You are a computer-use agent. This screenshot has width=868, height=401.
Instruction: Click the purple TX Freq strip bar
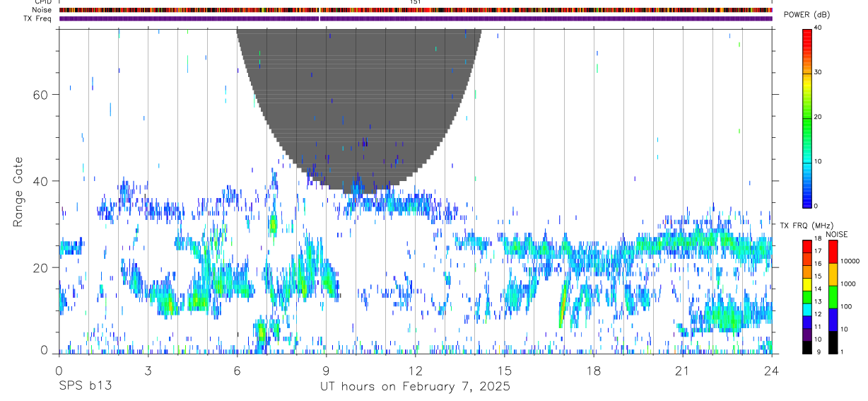coord(416,18)
